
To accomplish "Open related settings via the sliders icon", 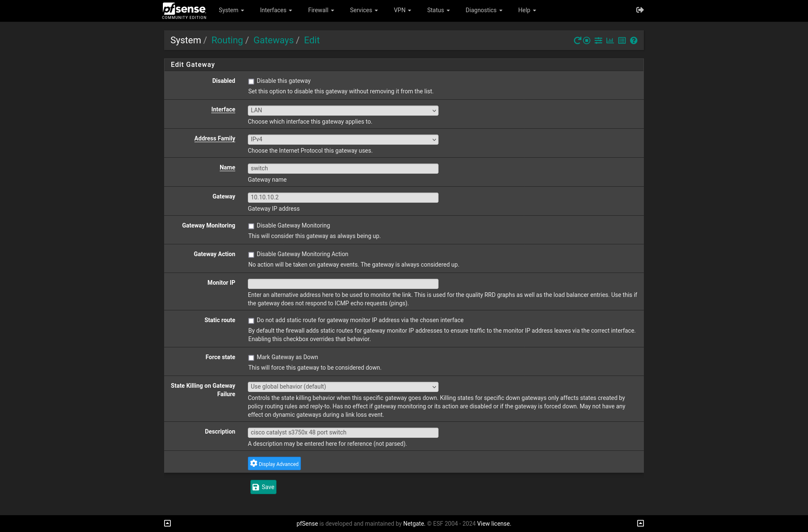I will click(x=598, y=41).
